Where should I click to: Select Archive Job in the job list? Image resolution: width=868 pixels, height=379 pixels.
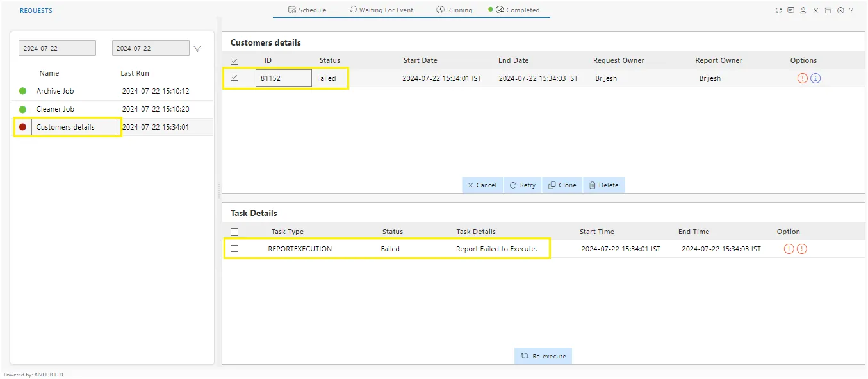pyautogui.click(x=55, y=91)
